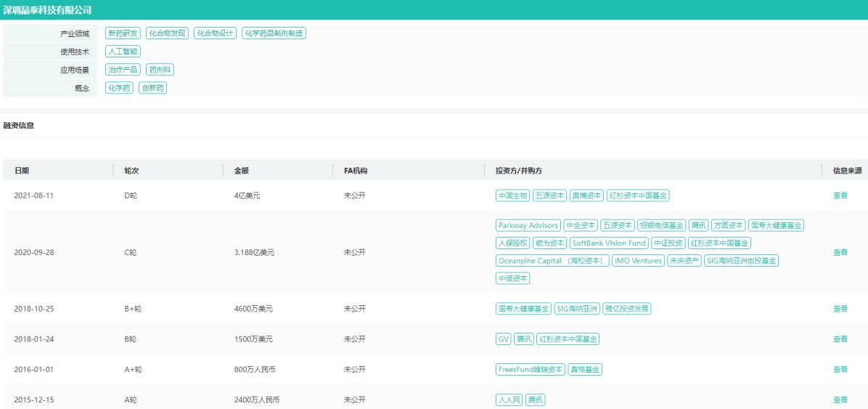Viewport: 868px width, 409px height.
Task: Open the GV investor tag
Action: (x=504, y=339)
